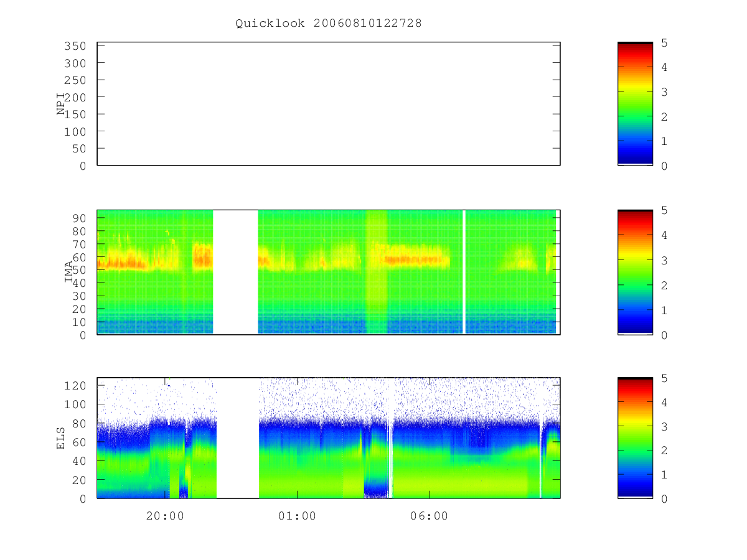The image size is (747, 560).
Task: Select the 40 tick on IMA axis
Action: 78,282
